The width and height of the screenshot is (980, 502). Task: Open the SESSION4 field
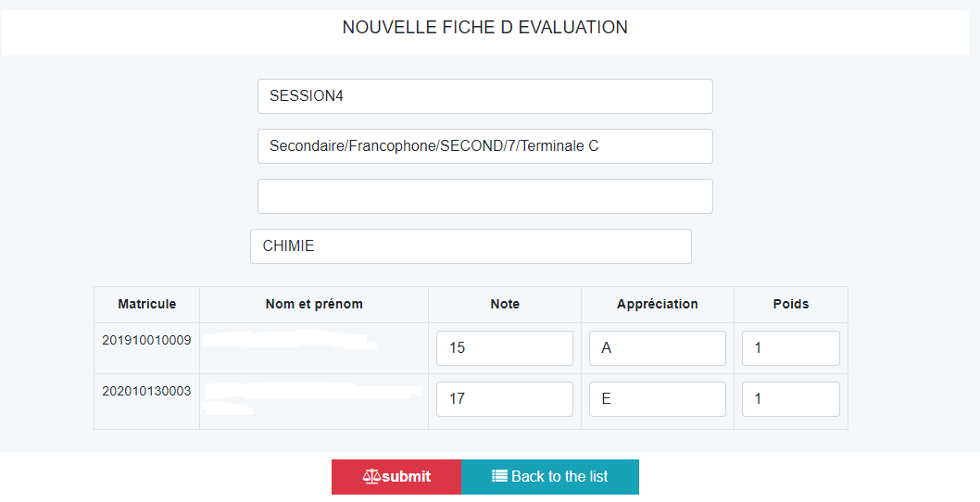[x=485, y=96]
